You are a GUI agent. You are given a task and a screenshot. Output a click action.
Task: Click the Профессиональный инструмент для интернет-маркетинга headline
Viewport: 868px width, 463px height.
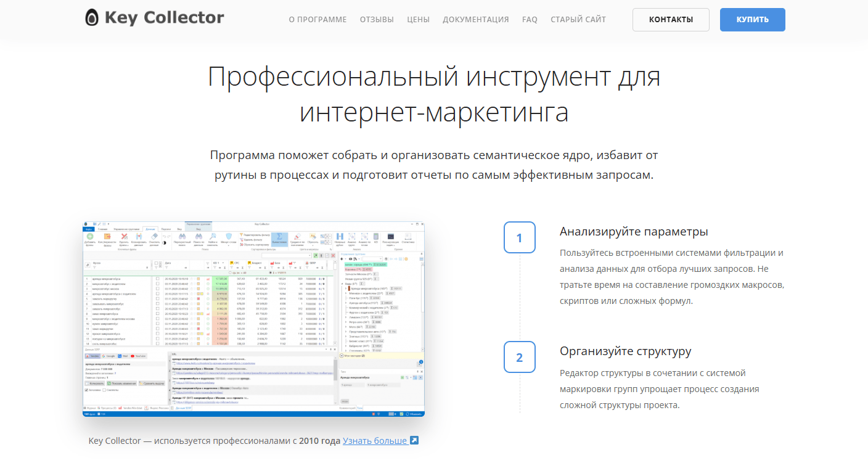[x=434, y=95]
